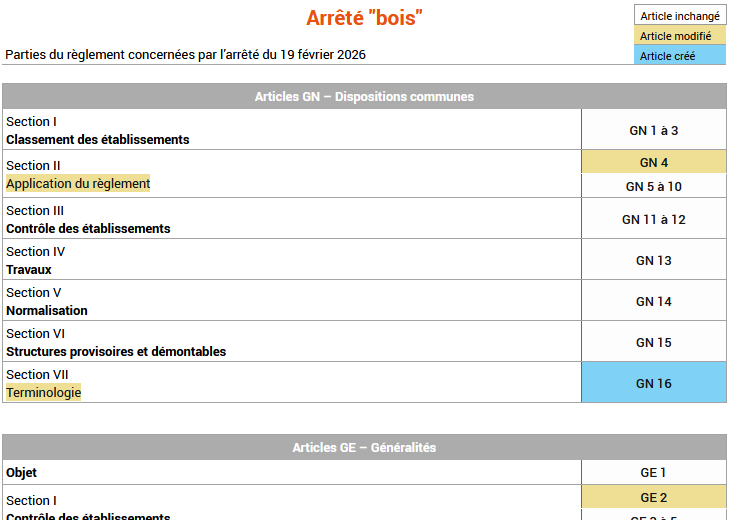Click the "Articles GE – Généralités" header
This screenshot has height=520, width=729.
tap(364, 447)
